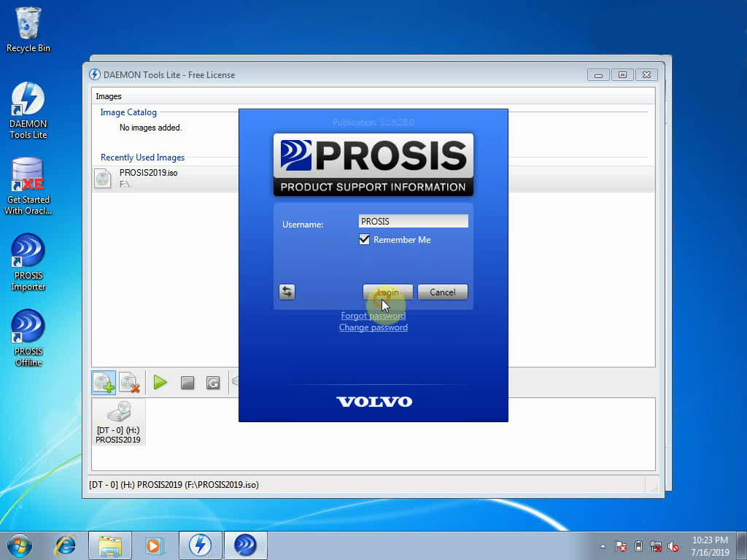
Task: Click the Add Image toolbar icon
Action: tap(104, 383)
